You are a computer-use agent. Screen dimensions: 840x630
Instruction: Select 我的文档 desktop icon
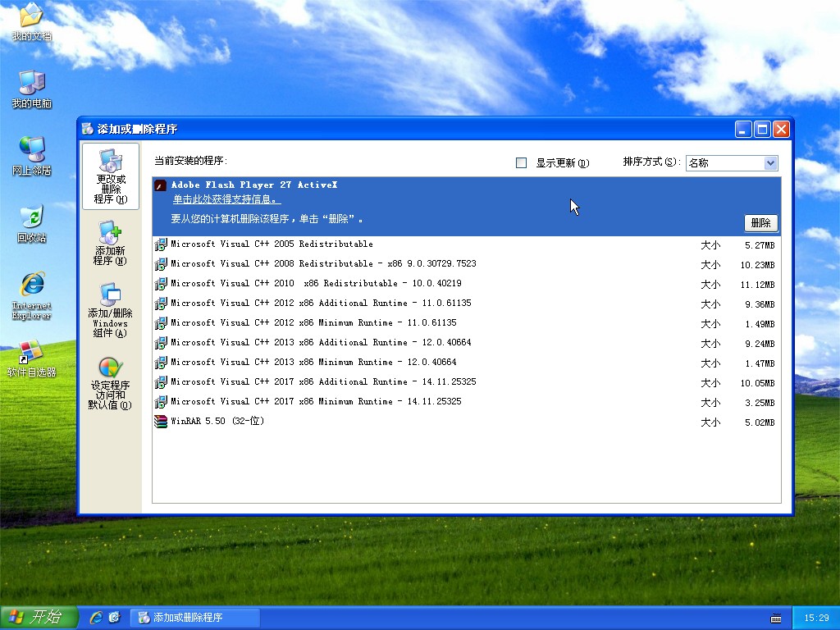point(32,21)
